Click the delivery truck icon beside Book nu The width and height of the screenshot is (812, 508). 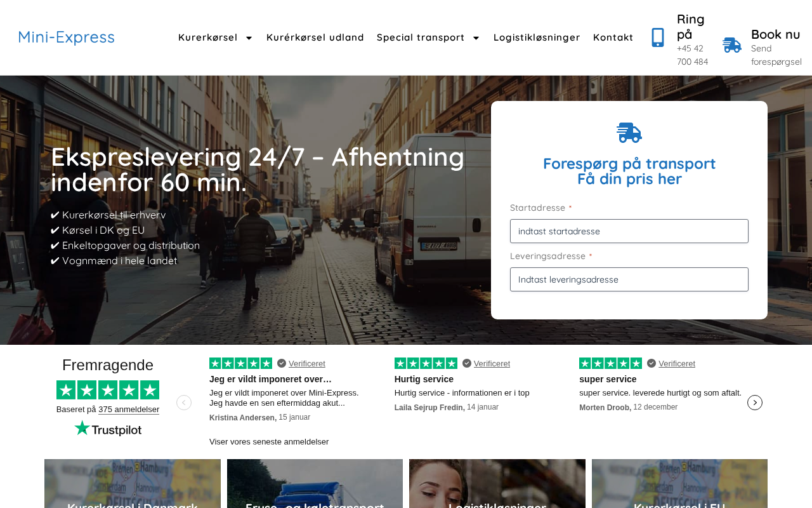(732, 45)
